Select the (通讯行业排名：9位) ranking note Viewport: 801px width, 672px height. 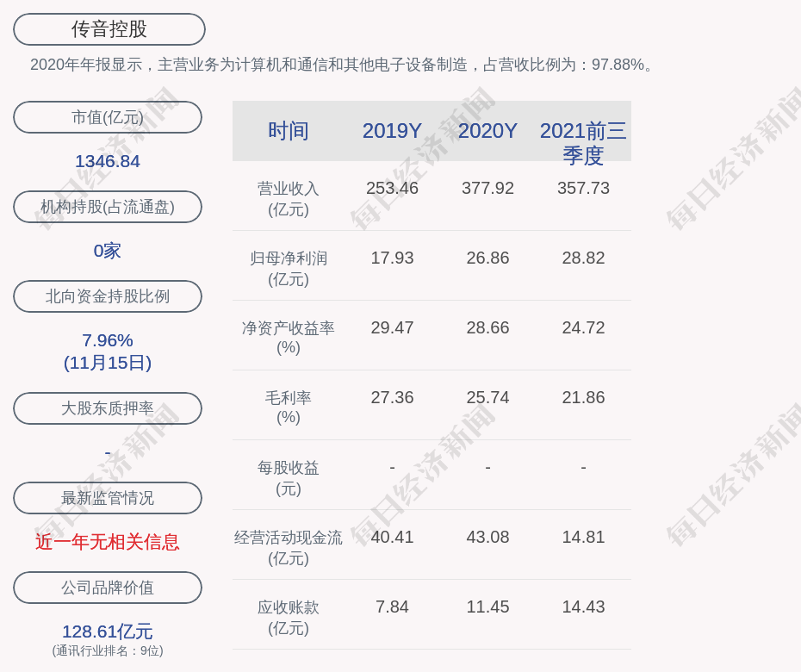(108, 651)
